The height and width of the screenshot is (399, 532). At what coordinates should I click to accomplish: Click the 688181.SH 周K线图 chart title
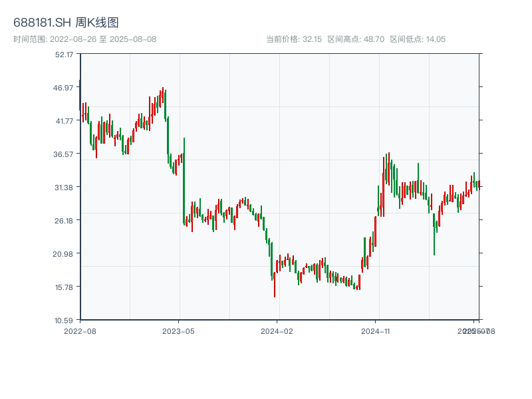click(66, 23)
